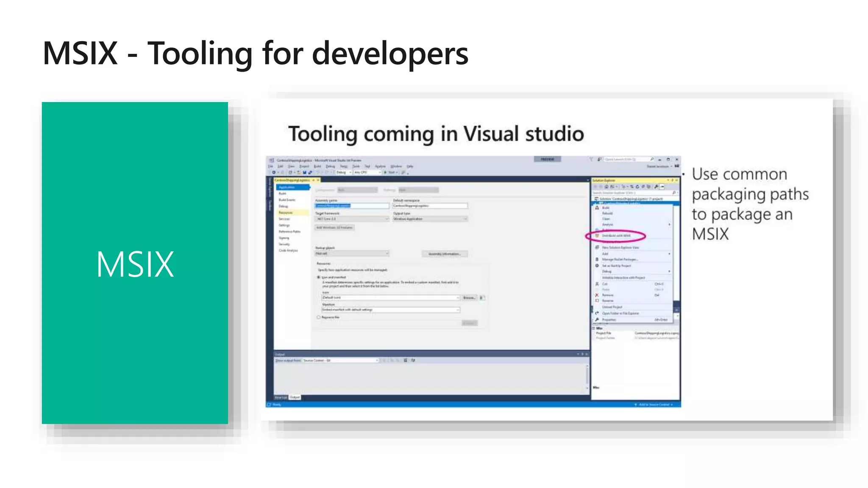Select the Icon and manifest radio button

click(319, 277)
